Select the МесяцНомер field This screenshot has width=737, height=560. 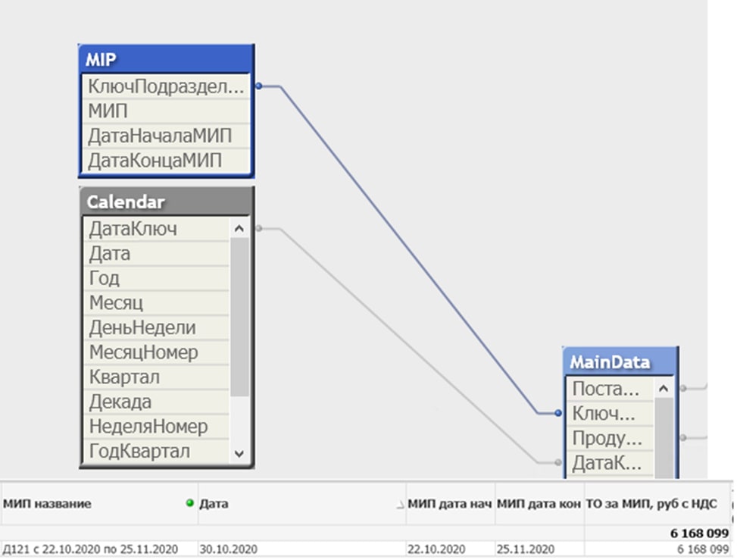pyautogui.click(x=157, y=352)
